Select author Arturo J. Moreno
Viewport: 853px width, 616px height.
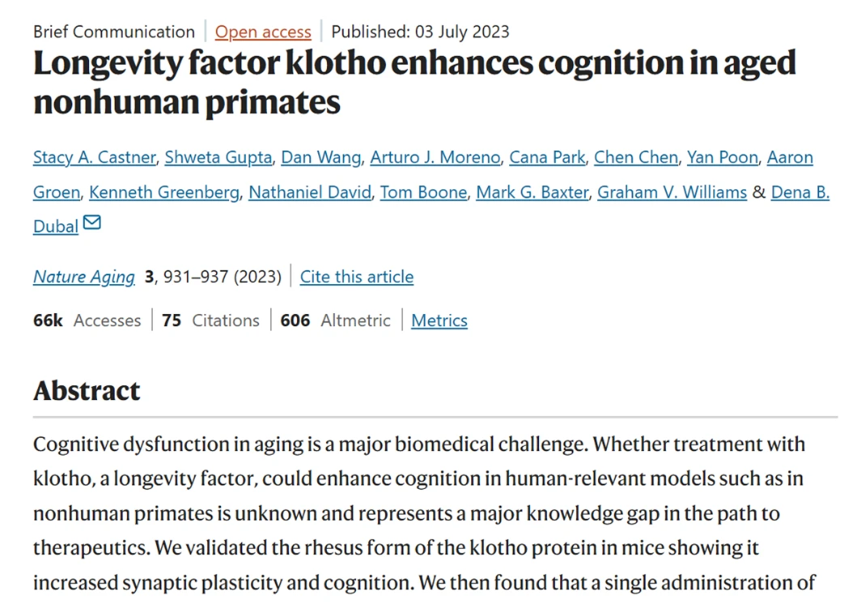coord(435,157)
